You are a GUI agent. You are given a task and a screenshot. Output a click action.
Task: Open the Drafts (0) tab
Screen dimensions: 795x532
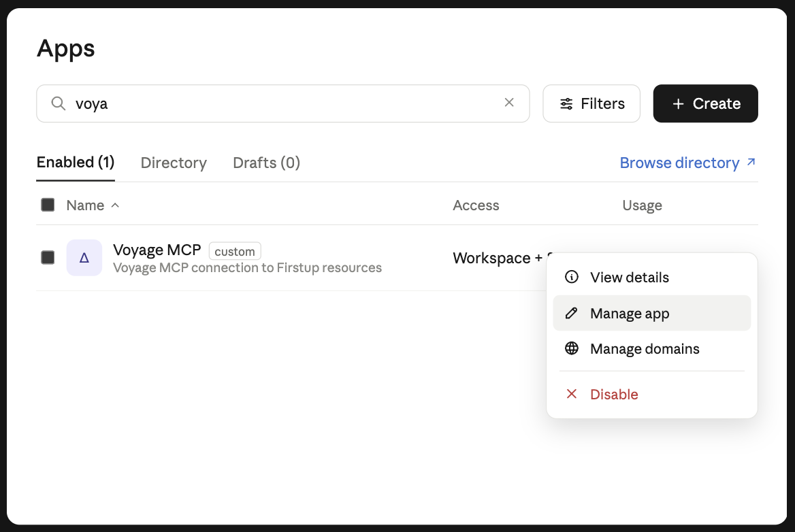[266, 163]
